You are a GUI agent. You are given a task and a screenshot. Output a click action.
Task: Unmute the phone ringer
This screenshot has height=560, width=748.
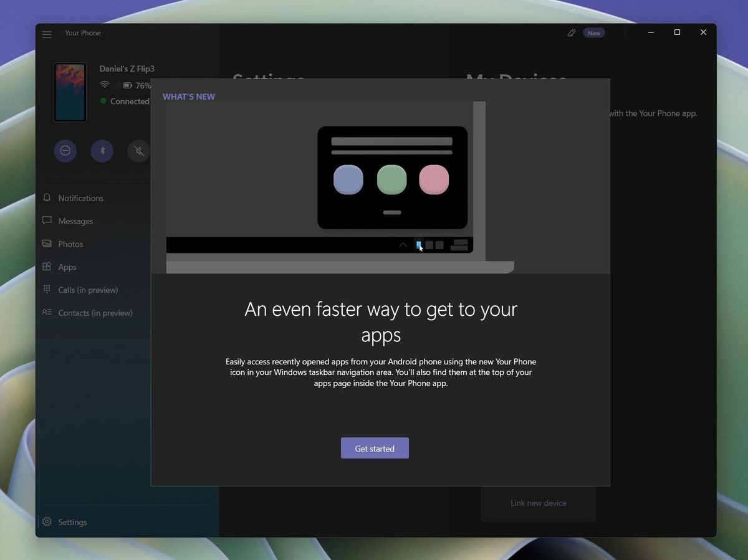coord(138,151)
